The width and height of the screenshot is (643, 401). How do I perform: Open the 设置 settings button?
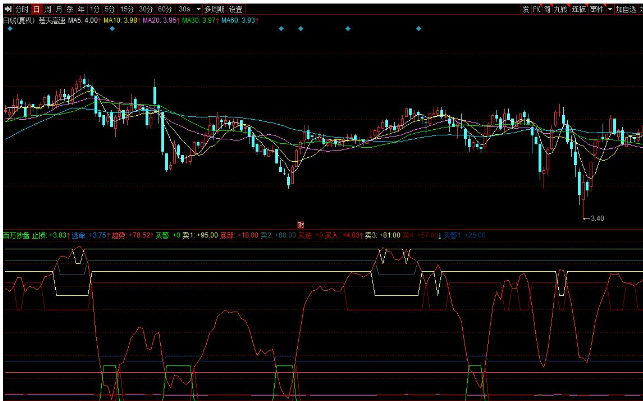coord(235,9)
